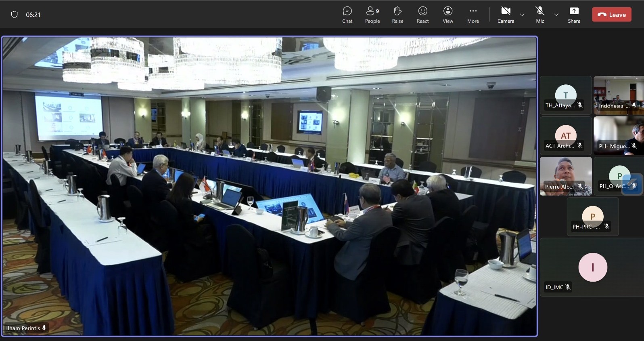Open the View layout options
Image resolution: width=644 pixels, height=341 pixels.
tap(447, 15)
